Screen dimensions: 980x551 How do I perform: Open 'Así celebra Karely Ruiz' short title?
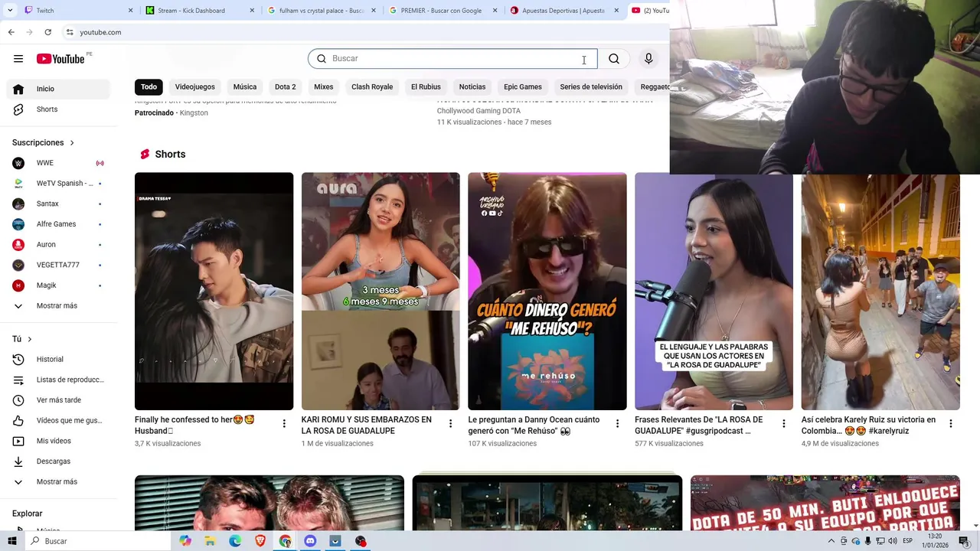868,425
